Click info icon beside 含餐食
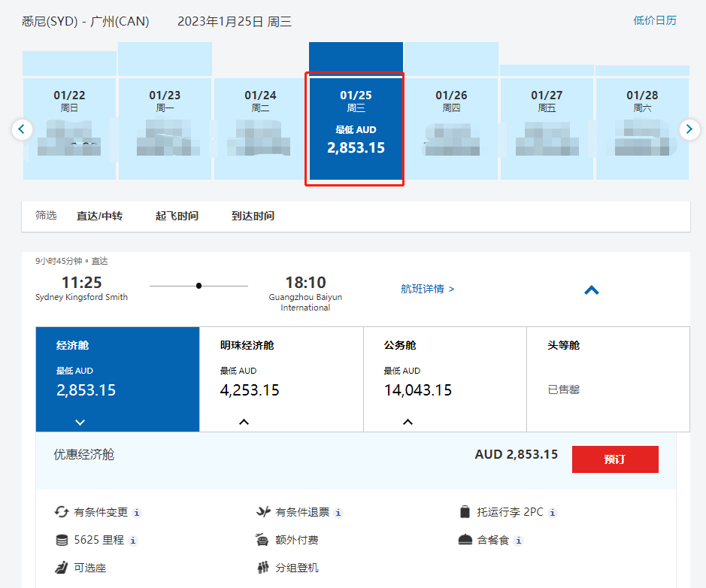The width and height of the screenshot is (706, 588). point(519,541)
